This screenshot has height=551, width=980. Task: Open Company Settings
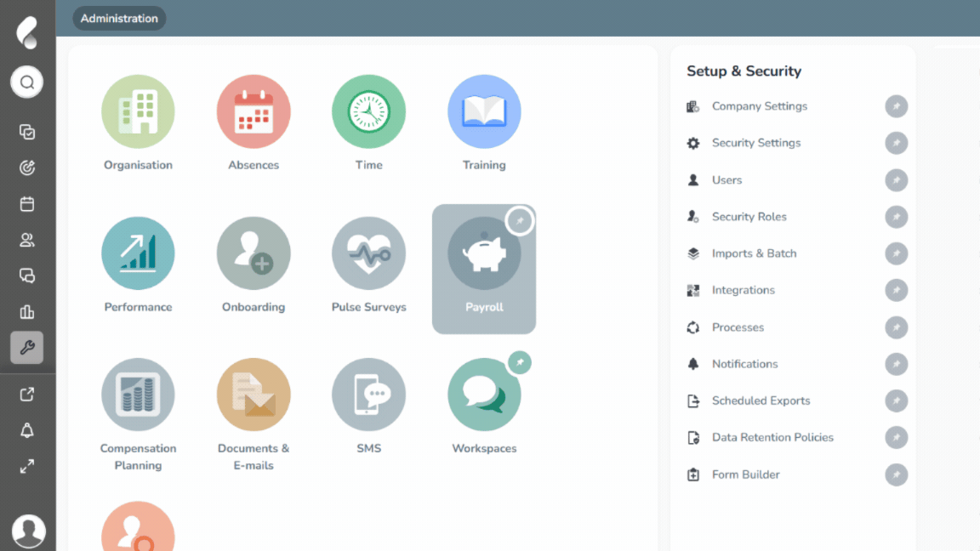point(760,106)
